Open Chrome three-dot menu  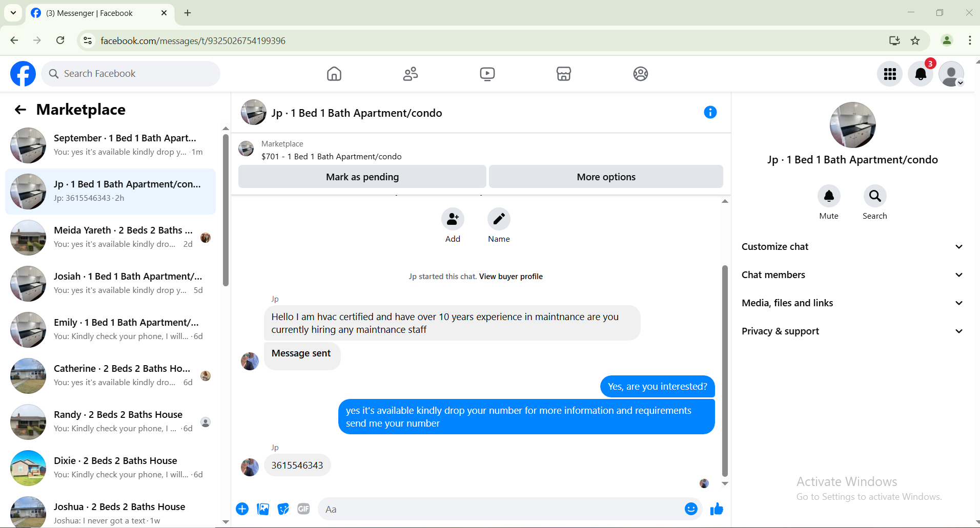[x=970, y=40]
